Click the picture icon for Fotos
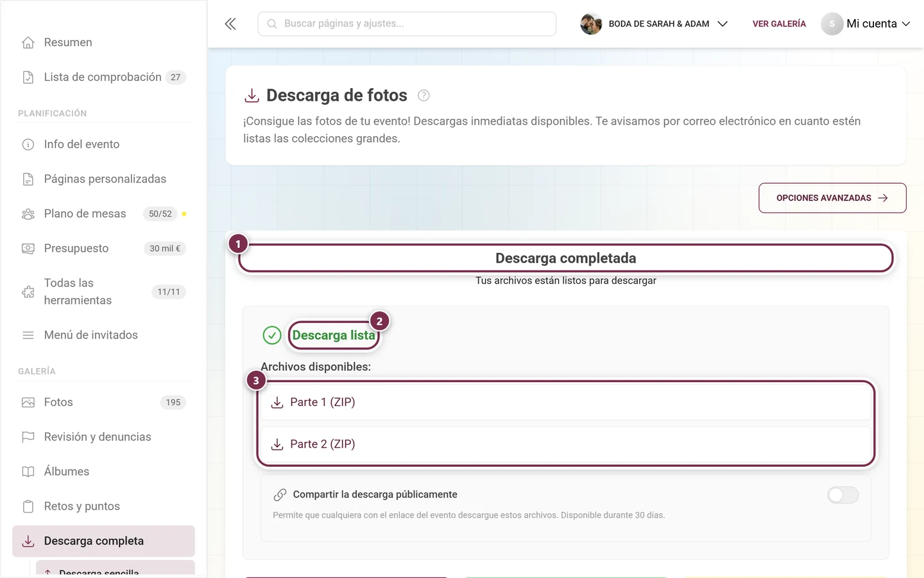 [28, 403]
